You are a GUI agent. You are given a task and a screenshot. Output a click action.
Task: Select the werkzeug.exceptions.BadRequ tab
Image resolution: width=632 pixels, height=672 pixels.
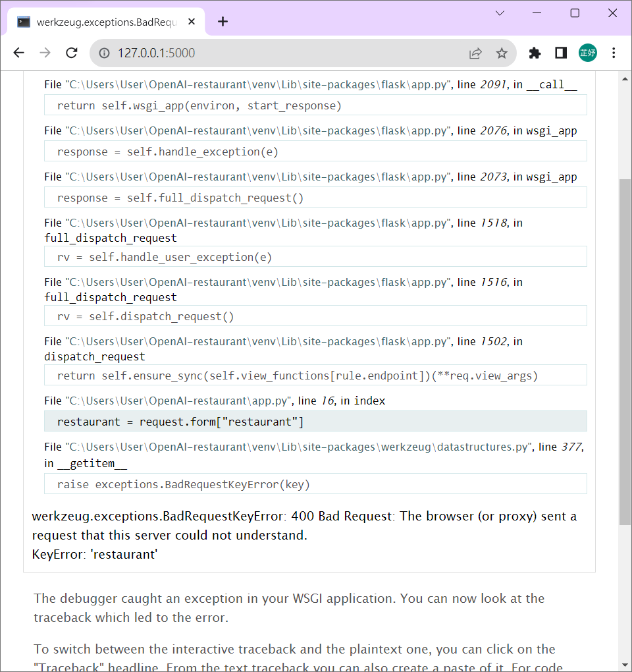tap(106, 22)
